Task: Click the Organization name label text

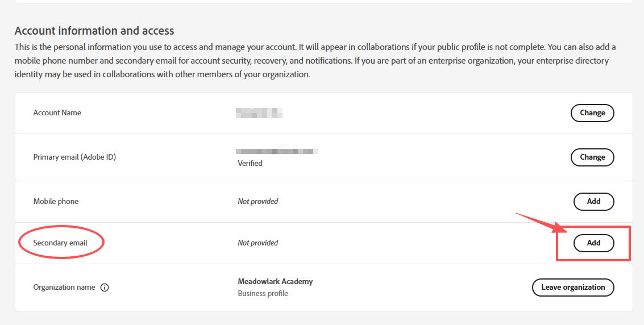Action: (x=64, y=287)
